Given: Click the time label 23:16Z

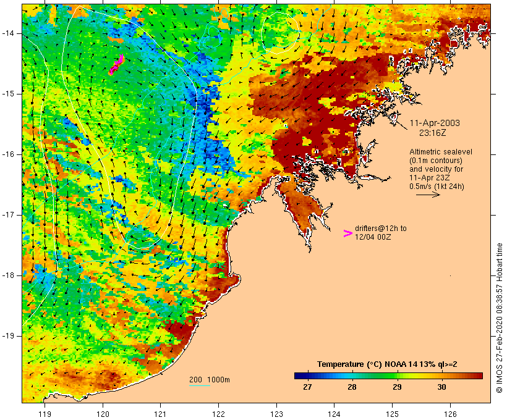Looking at the screenshot, I should (433, 133).
